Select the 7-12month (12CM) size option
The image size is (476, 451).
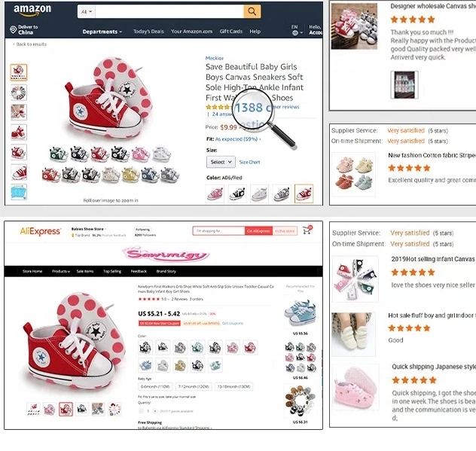pos(194,387)
